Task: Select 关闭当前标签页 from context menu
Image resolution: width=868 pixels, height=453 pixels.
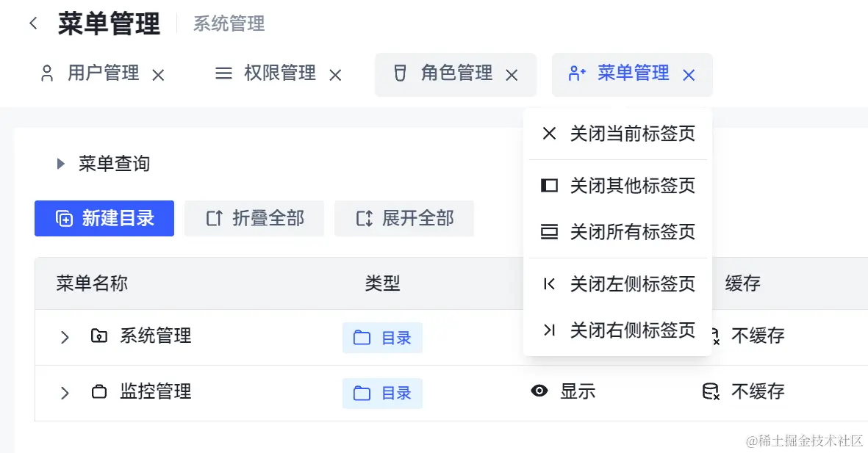Action: [632, 134]
